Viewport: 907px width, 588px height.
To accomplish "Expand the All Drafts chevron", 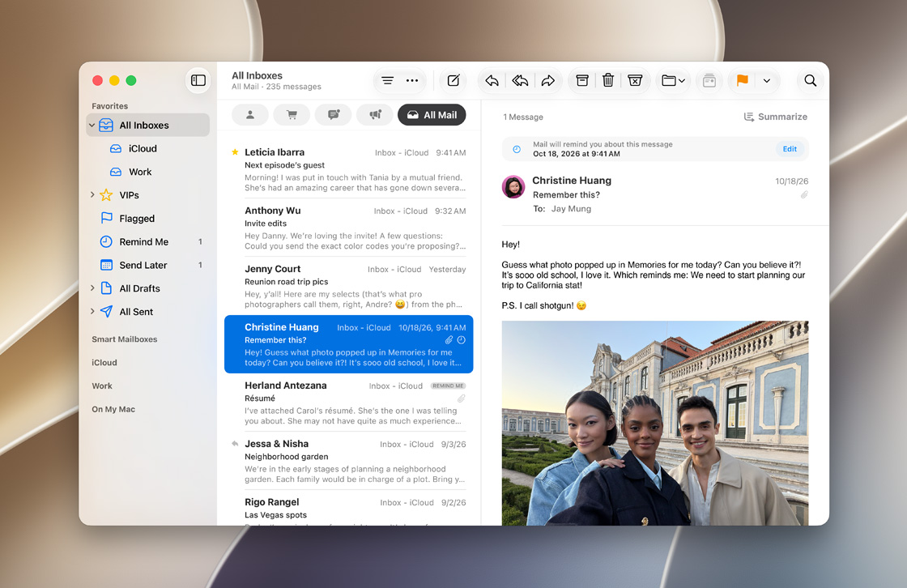I will pyautogui.click(x=92, y=288).
